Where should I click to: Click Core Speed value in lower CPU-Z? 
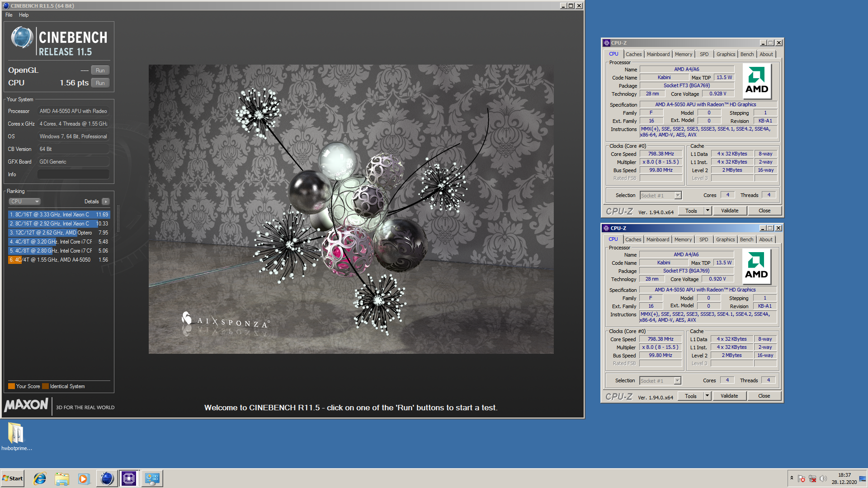click(660, 339)
